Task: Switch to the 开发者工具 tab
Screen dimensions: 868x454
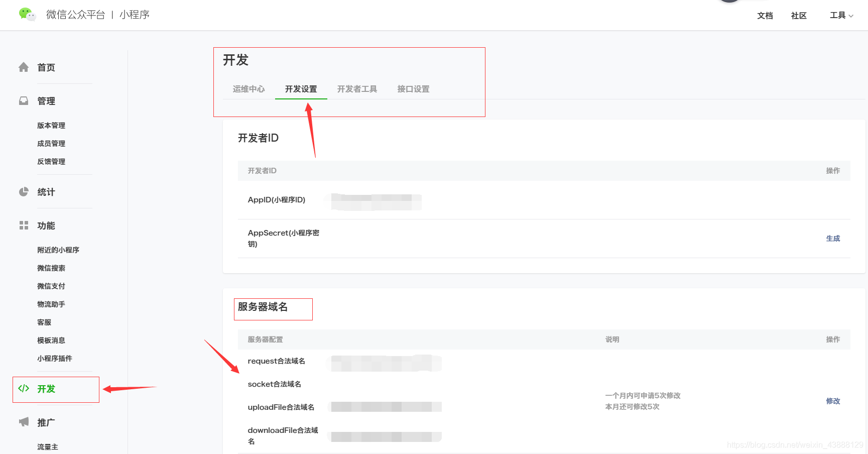Action: pyautogui.click(x=357, y=89)
